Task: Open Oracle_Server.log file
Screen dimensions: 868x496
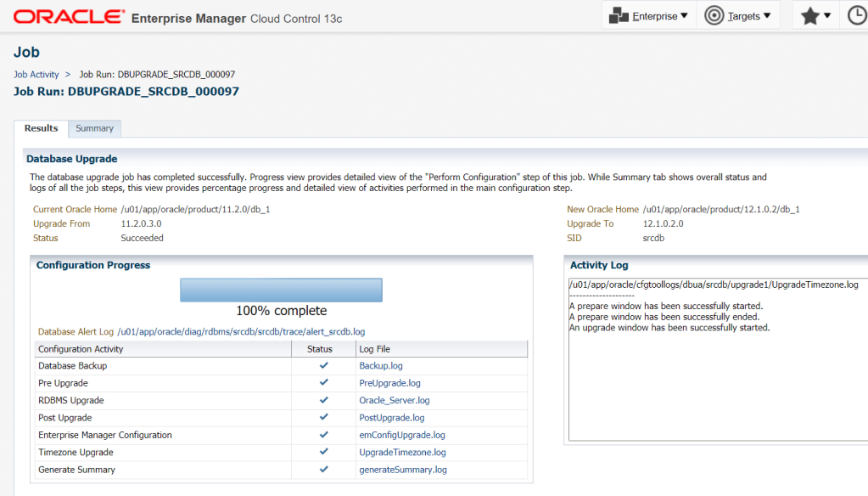Action: [394, 401]
